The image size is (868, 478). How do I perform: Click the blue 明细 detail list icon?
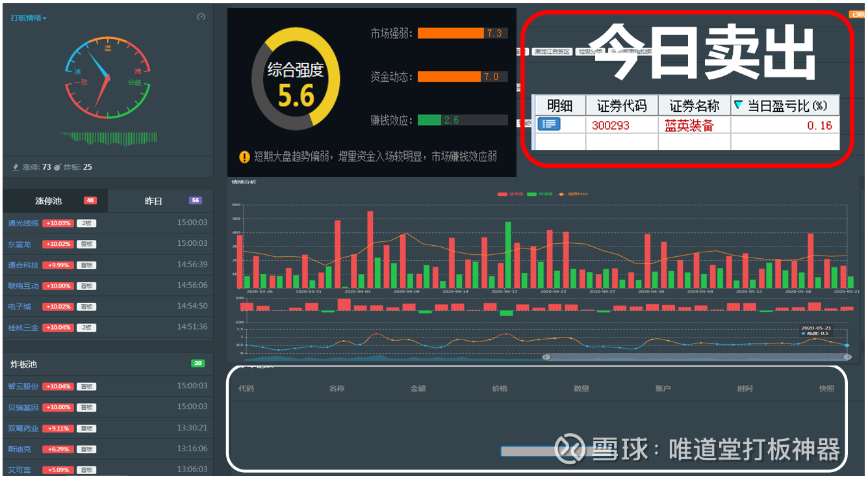point(548,124)
